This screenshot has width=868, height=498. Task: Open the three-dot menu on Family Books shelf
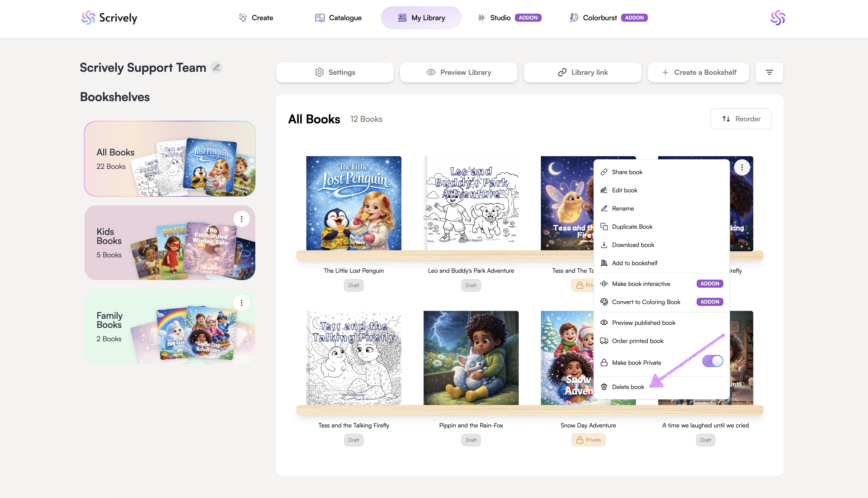click(241, 303)
